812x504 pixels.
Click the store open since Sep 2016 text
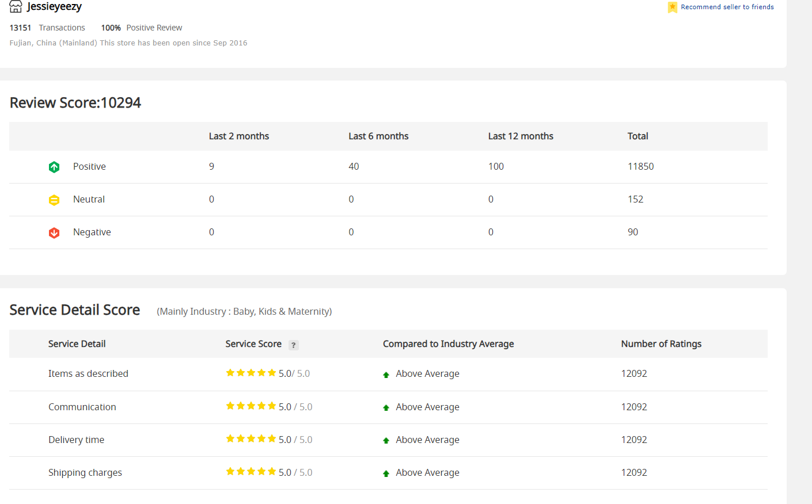(x=173, y=43)
